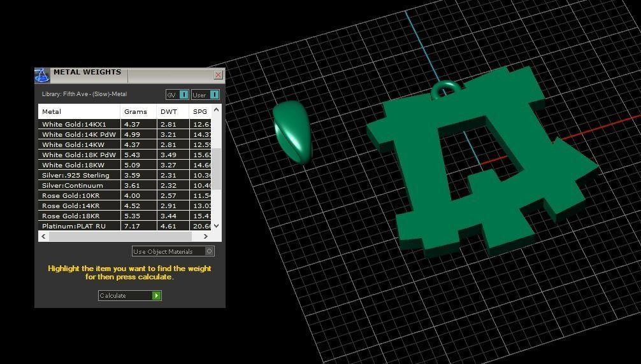The height and width of the screenshot is (364, 641).
Task: Click the pendant's bail ring
Action: (446, 90)
